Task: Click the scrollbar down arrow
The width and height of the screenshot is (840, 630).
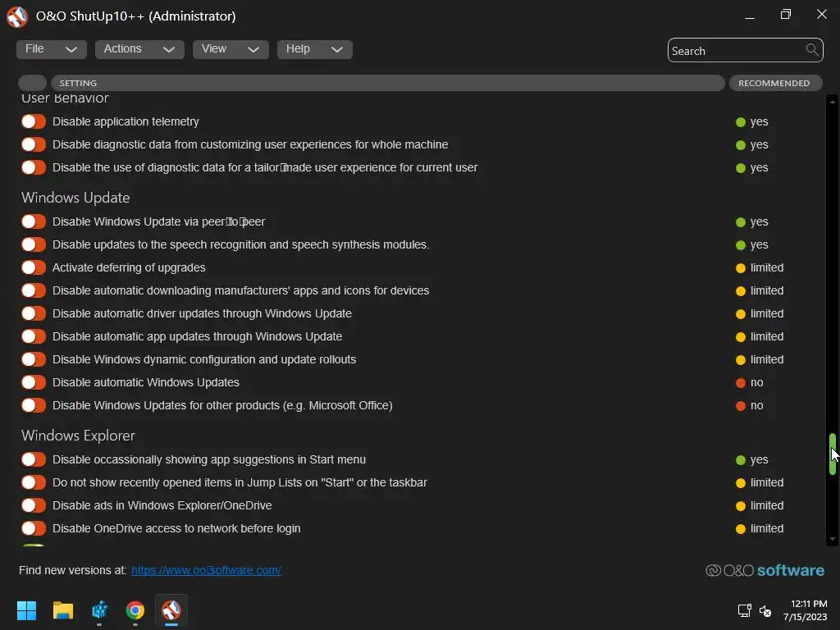Action: click(x=832, y=540)
